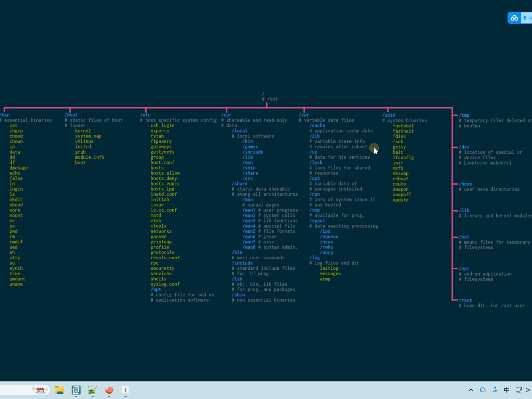
Task: Click the '/mnt' directory on the right branch
Action: coord(464,237)
